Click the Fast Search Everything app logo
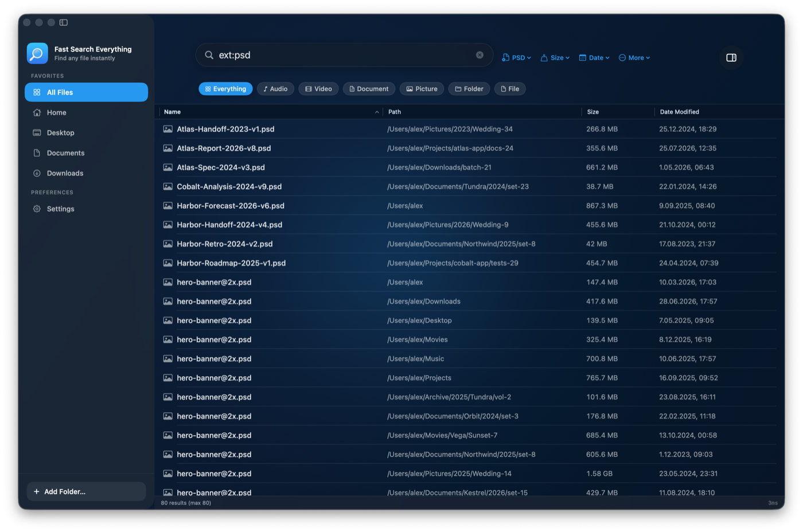 pyautogui.click(x=37, y=53)
